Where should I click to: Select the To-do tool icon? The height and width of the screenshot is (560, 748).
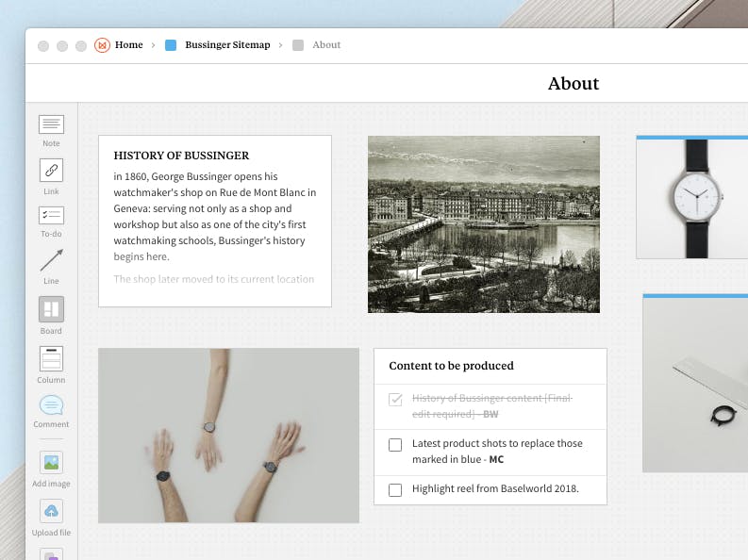click(x=51, y=215)
